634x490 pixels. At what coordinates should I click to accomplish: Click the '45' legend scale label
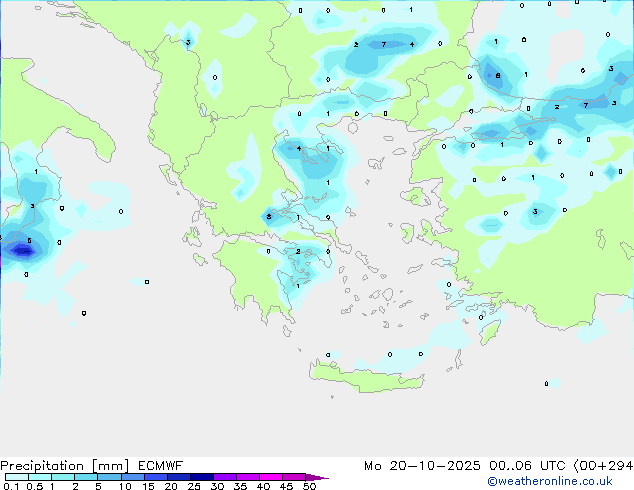pos(286,486)
